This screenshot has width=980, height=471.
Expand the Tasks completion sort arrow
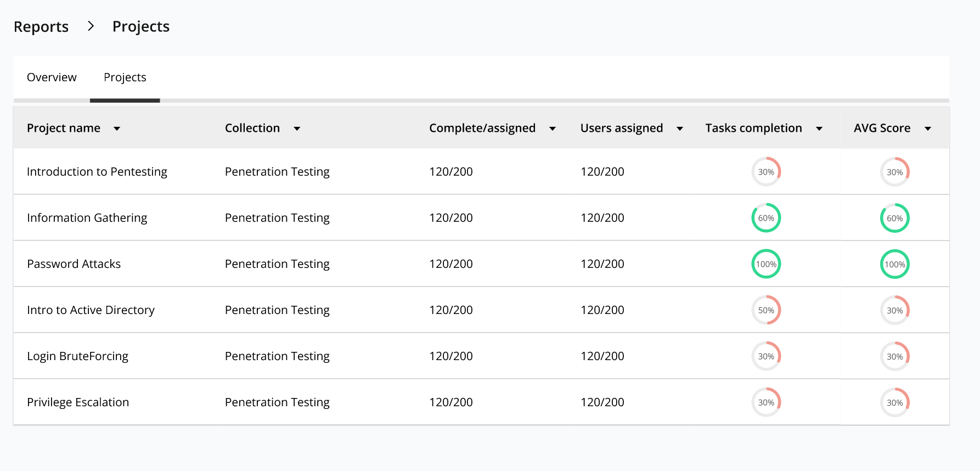819,128
